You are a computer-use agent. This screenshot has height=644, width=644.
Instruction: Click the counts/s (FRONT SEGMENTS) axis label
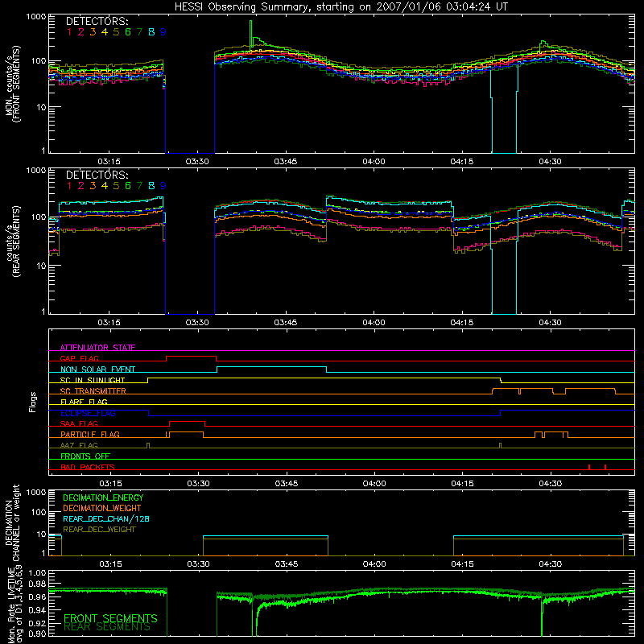click(12, 84)
